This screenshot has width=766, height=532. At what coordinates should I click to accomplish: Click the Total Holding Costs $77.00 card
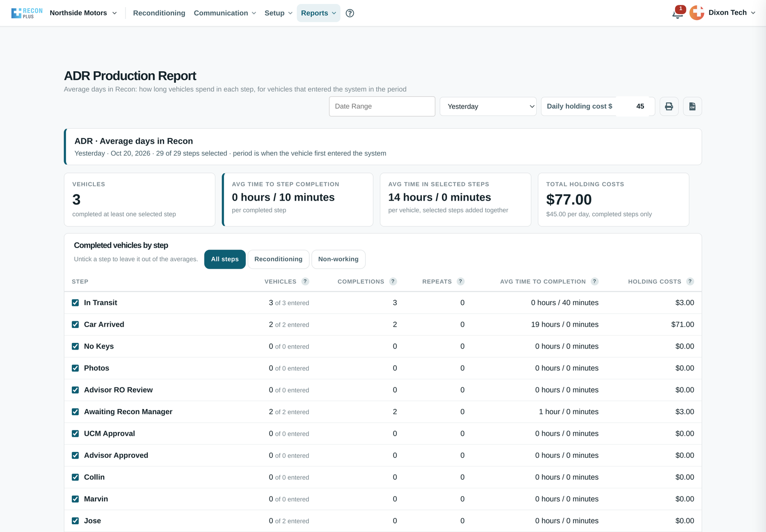613,200
